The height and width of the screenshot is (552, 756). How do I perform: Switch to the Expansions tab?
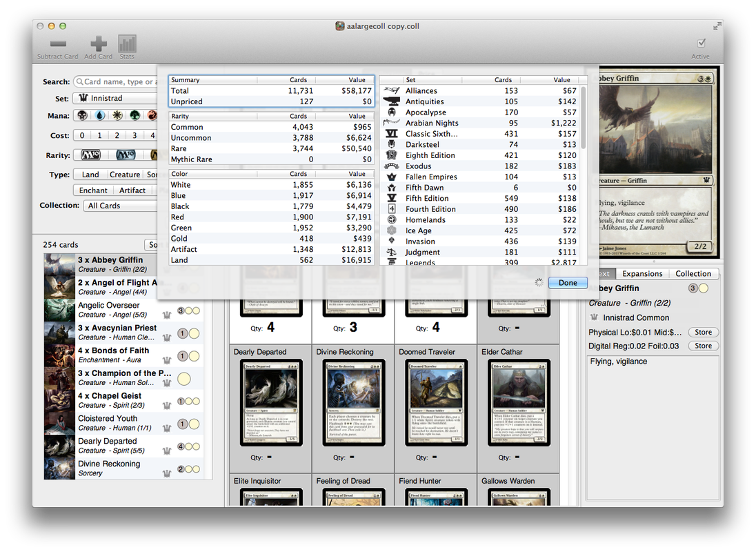coord(641,274)
